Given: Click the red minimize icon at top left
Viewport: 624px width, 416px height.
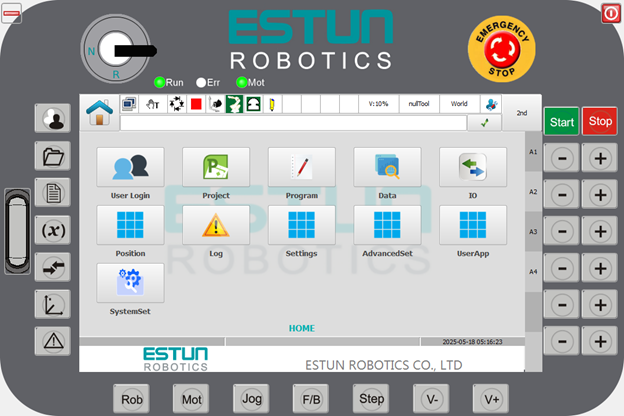Looking at the screenshot, I should coord(12,14).
